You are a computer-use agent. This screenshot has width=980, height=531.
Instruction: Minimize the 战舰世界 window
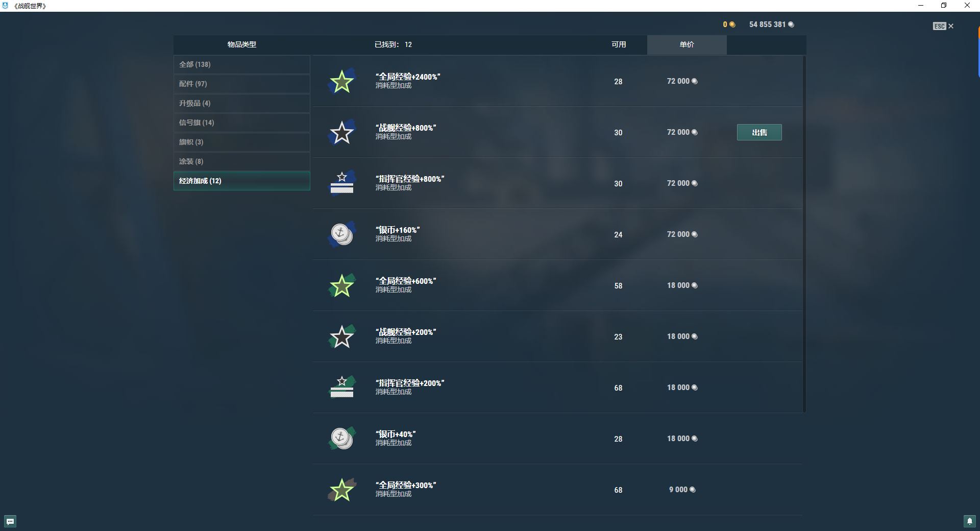921,6
